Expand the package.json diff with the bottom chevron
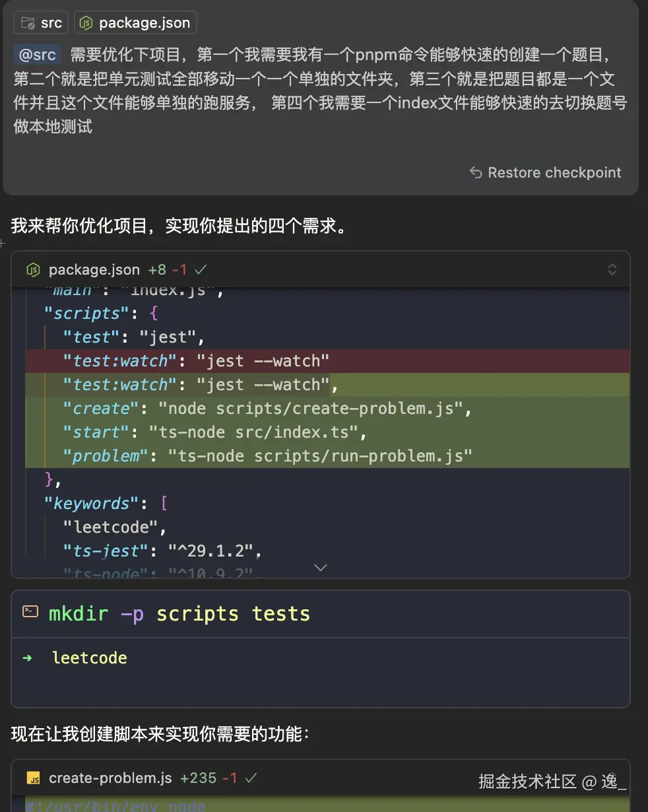648x812 pixels. [x=321, y=568]
